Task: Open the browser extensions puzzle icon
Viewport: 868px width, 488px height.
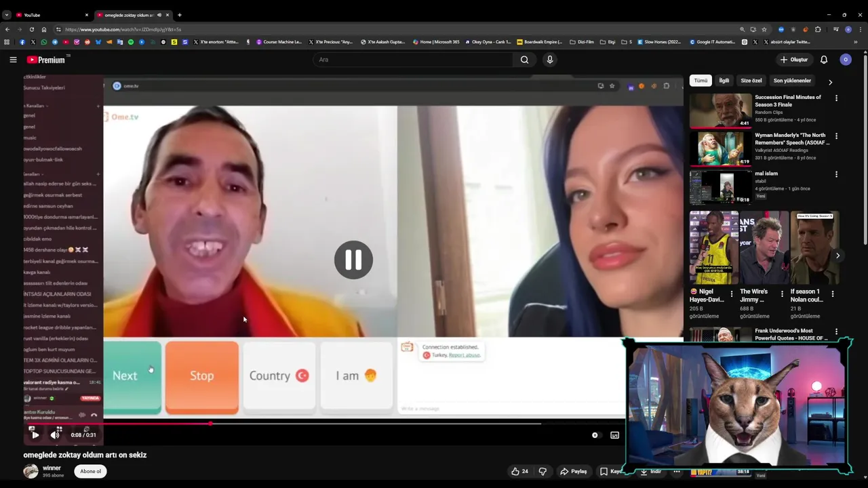Action: [818, 29]
